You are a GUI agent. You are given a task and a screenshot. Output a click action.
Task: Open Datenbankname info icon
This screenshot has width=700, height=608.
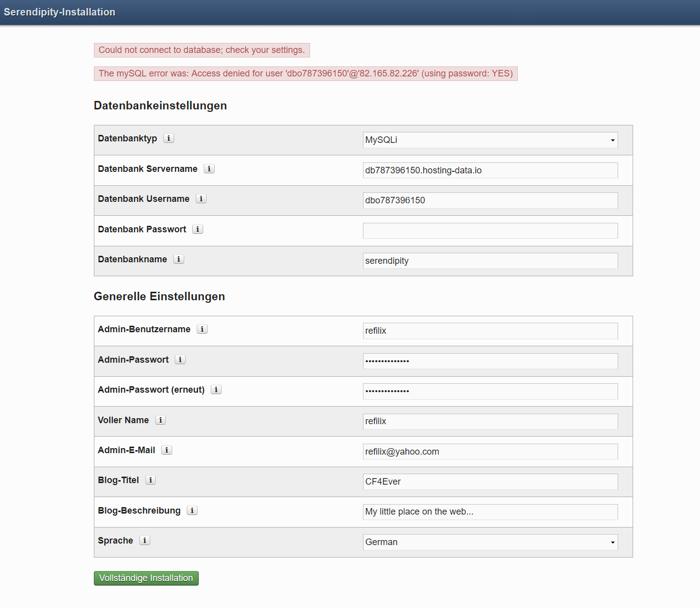[179, 259]
